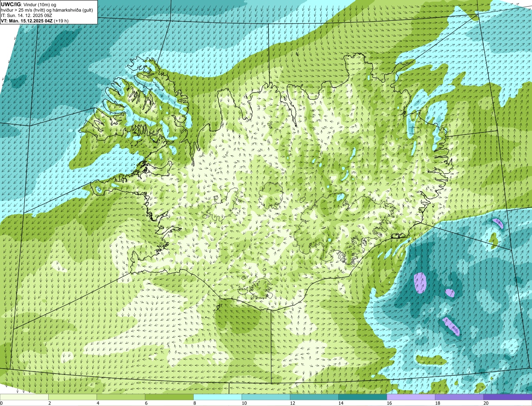532x406 pixels.
Task: Click the legend scale label '2'
Action: tap(49, 403)
